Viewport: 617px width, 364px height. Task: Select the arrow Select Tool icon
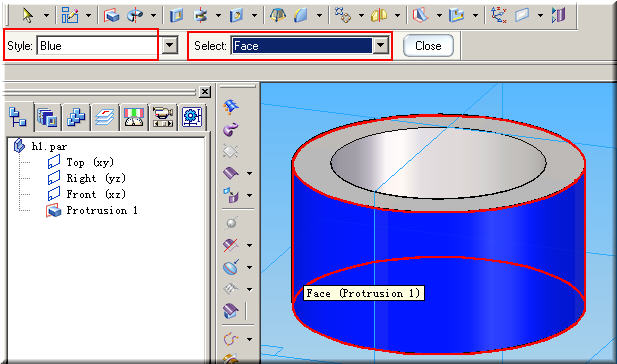tap(28, 15)
